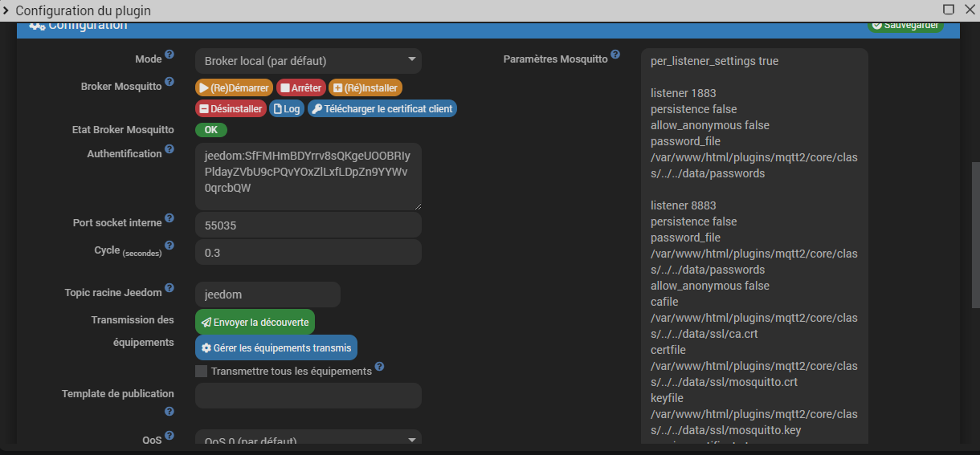Click help icon next to Broker Mosquitto

pos(169,82)
